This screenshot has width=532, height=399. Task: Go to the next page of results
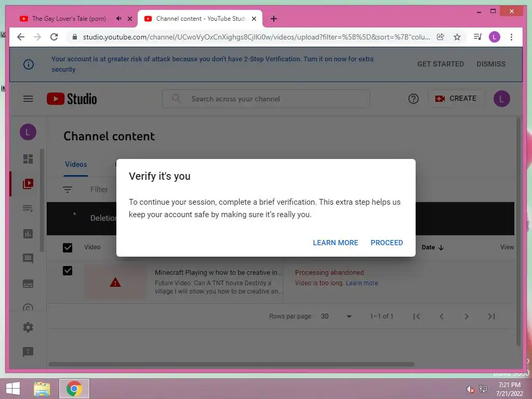point(466,316)
